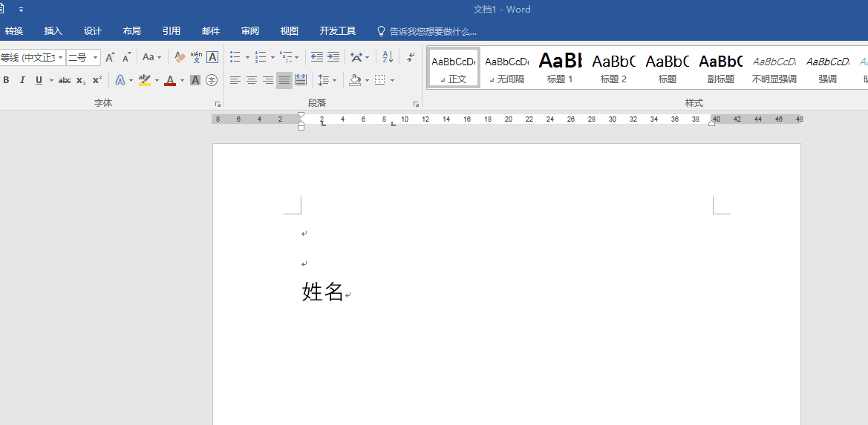Toggle justify alignment
The image size is (868, 425).
click(x=284, y=80)
